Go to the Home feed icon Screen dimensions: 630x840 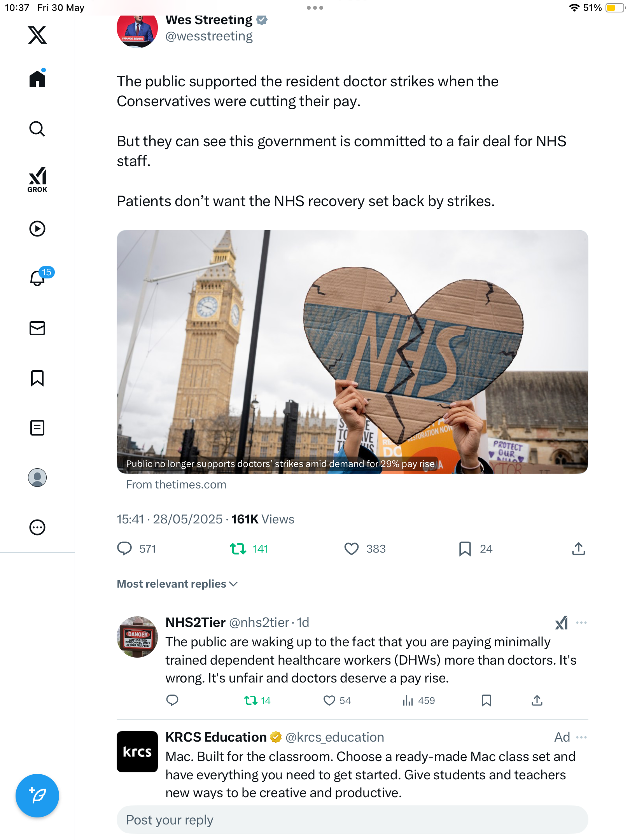point(37,79)
